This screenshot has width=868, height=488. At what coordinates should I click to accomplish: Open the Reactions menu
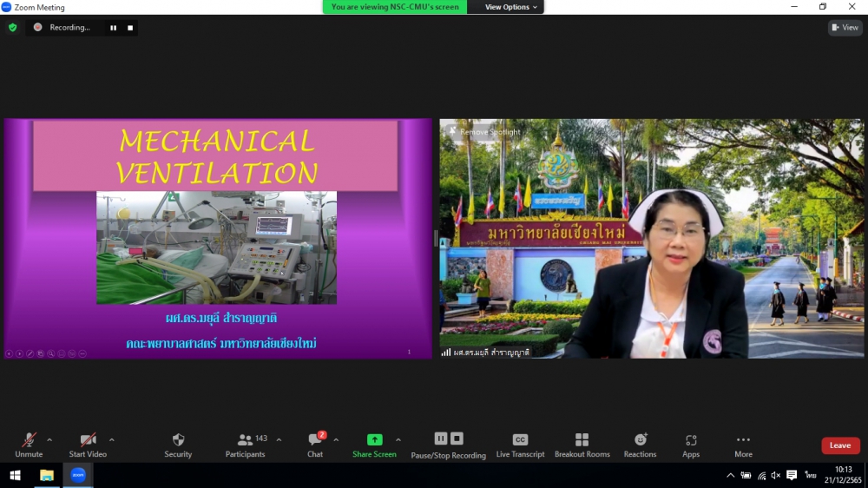pos(640,440)
